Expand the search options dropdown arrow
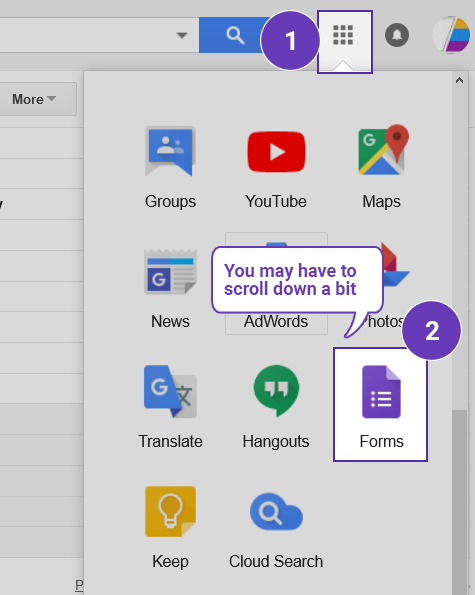The width and height of the screenshot is (475, 595). [x=182, y=35]
